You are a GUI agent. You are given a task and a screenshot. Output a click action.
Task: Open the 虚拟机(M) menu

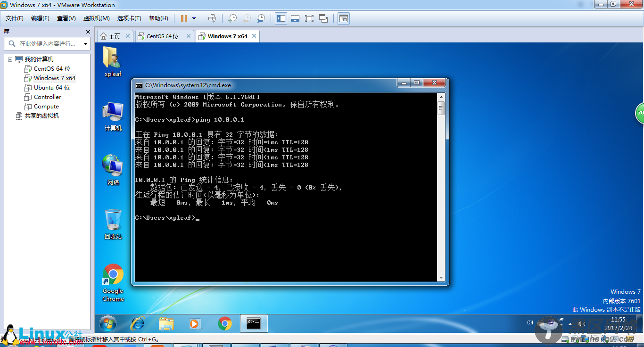96,18
